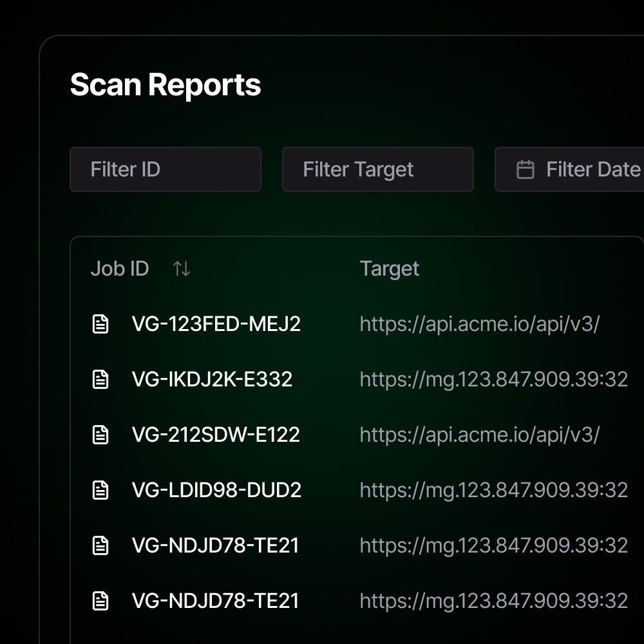Click the Filter Date field
Image resolution: width=644 pixels, height=644 pixels.
(580, 169)
